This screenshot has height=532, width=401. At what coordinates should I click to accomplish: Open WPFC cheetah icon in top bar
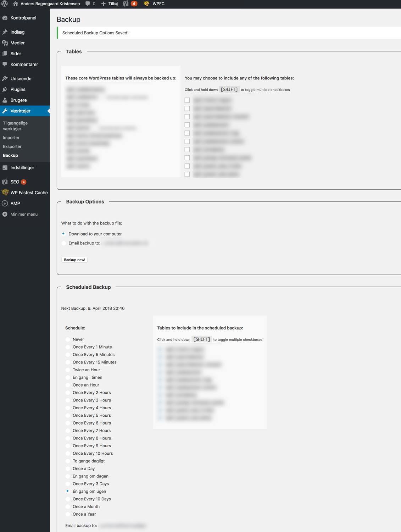point(146,4)
